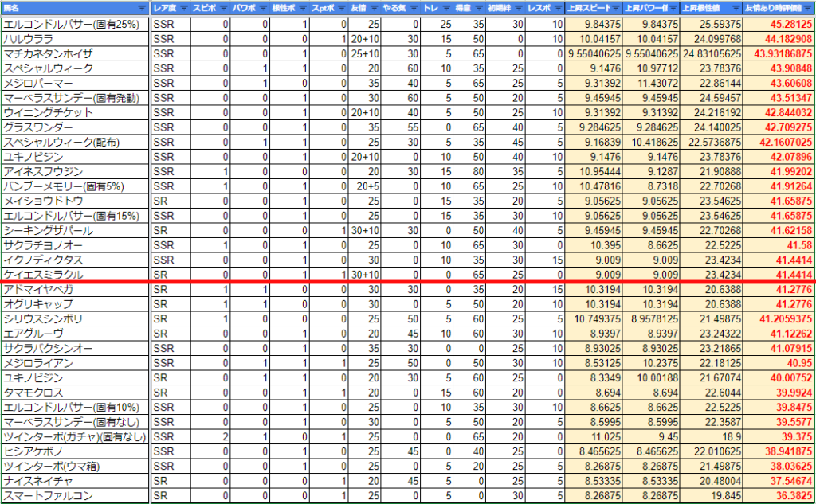Select the エルコンドルパサー(固有25%) name cell
816x504 pixels.
(76, 25)
